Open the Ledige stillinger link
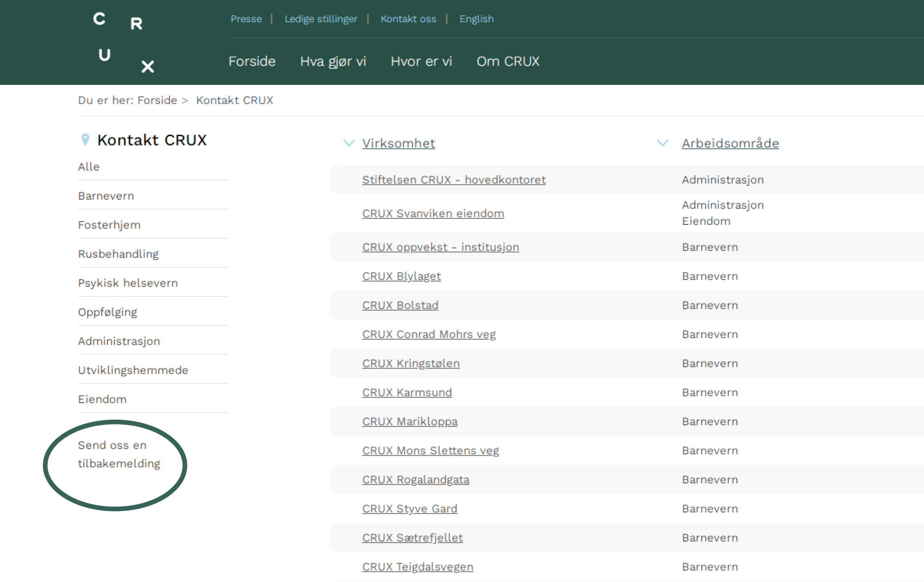 pos(320,19)
